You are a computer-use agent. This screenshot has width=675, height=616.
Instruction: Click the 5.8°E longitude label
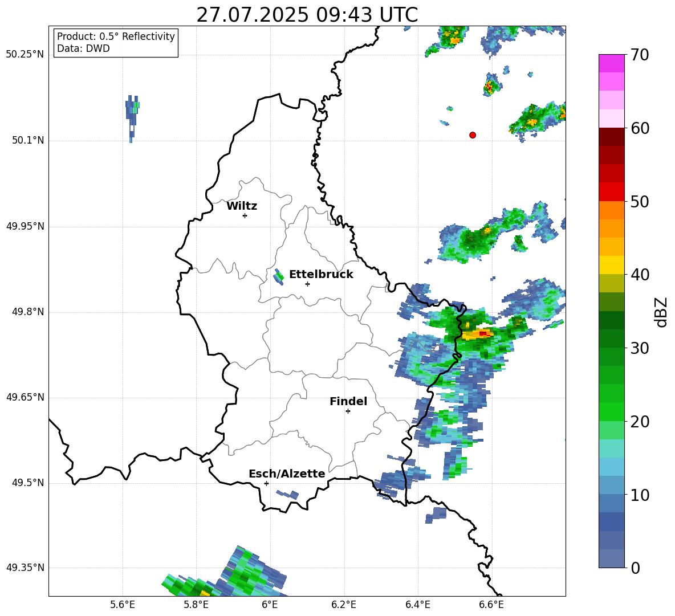tap(196, 605)
